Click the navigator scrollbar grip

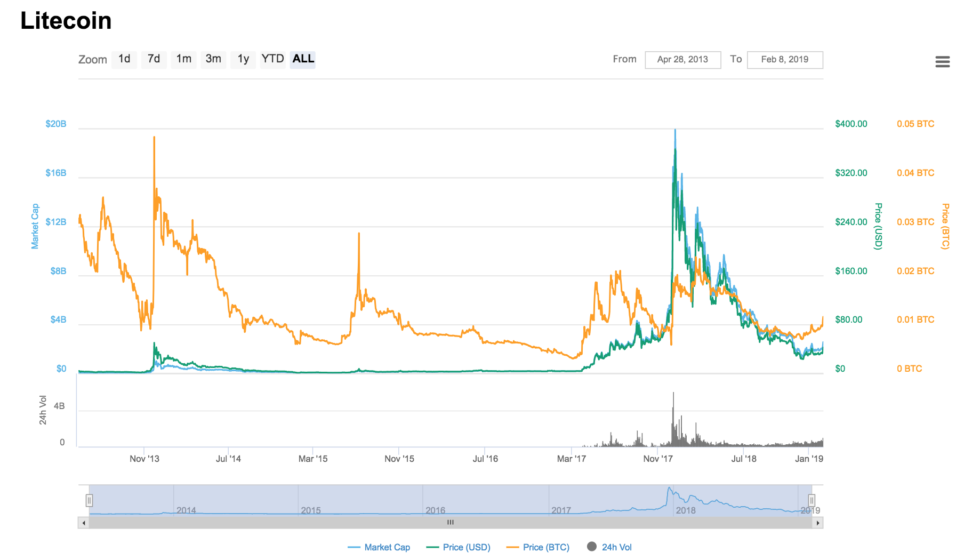(x=451, y=523)
